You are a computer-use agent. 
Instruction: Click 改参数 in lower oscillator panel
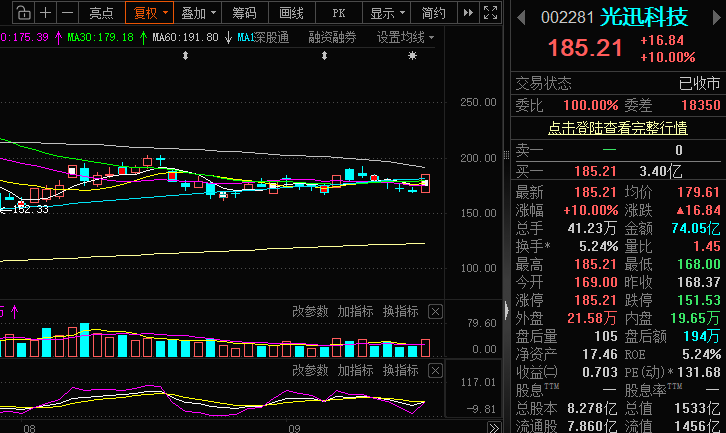pos(310,370)
